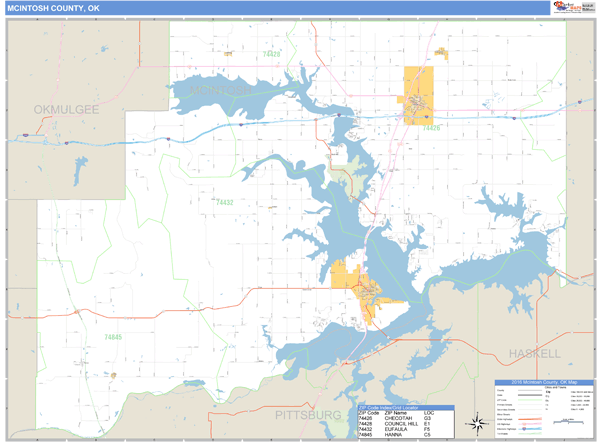Viewport: 600px width, 442px height.
Task: Click the scale bar in the legend
Action: [x=569, y=422]
